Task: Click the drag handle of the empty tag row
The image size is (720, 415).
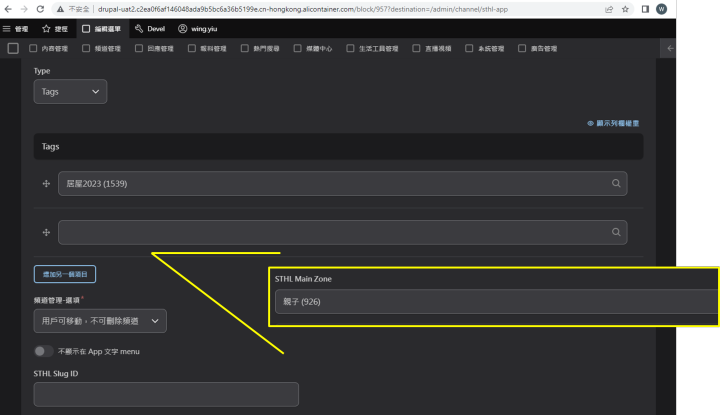Action: [x=46, y=232]
